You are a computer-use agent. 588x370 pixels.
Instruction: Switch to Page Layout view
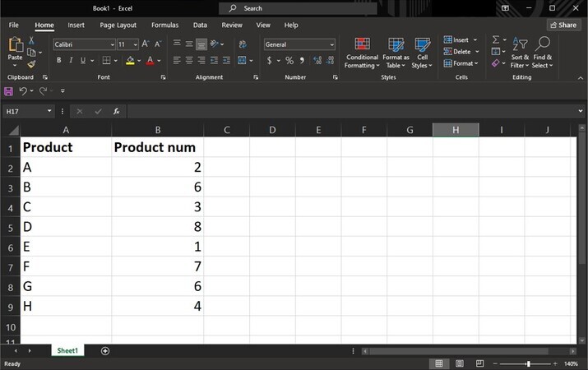(x=460, y=363)
